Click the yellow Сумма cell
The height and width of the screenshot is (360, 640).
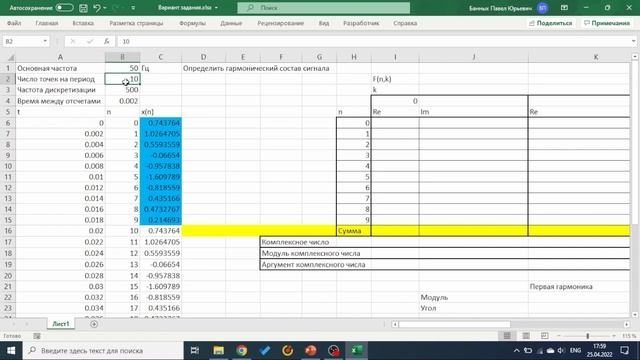(x=353, y=231)
